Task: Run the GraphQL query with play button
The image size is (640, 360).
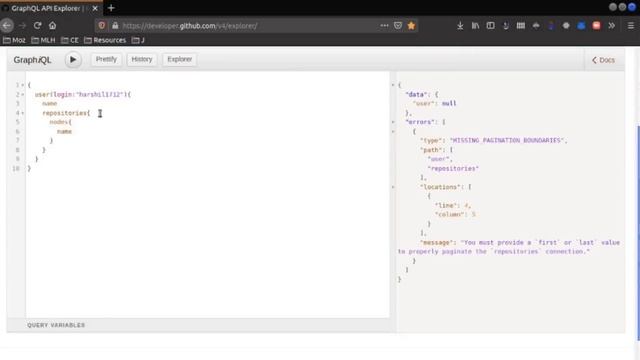Action: [x=73, y=60]
